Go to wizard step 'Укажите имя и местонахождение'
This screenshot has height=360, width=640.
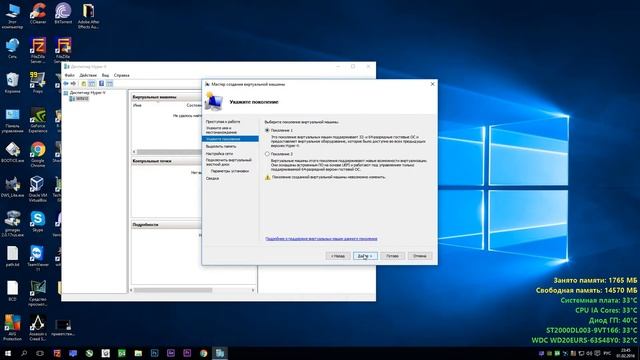[221, 130]
